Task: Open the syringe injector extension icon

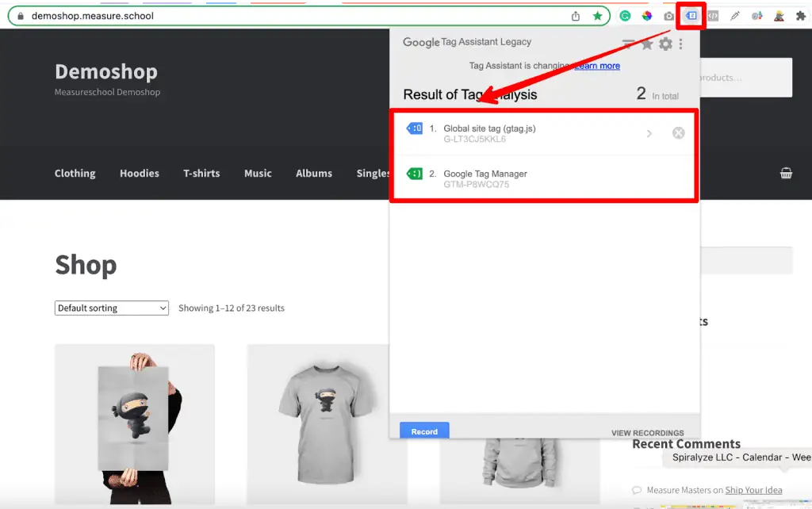Action: pos(736,15)
